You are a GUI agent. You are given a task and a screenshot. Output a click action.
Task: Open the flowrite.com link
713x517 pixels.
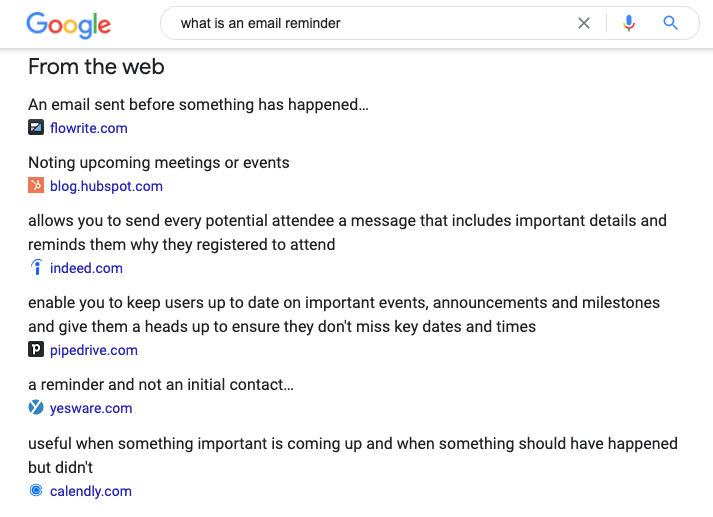click(x=89, y=128)
